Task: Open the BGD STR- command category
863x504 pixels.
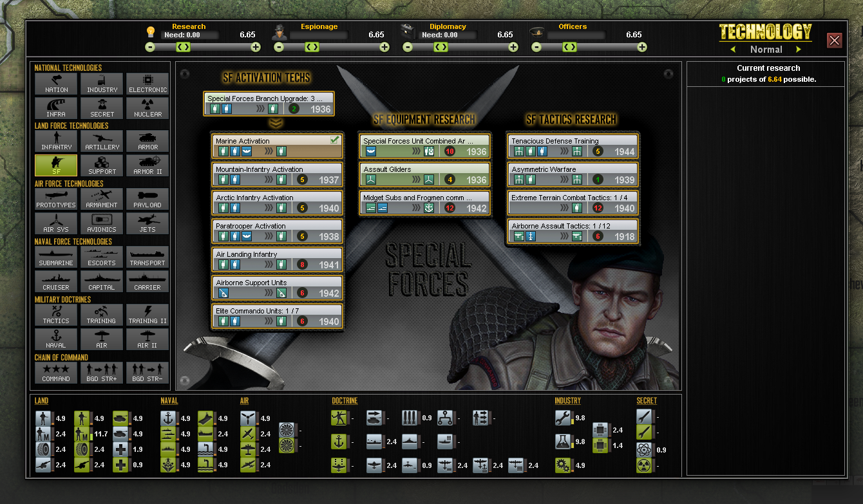Action: coord(147,373)
